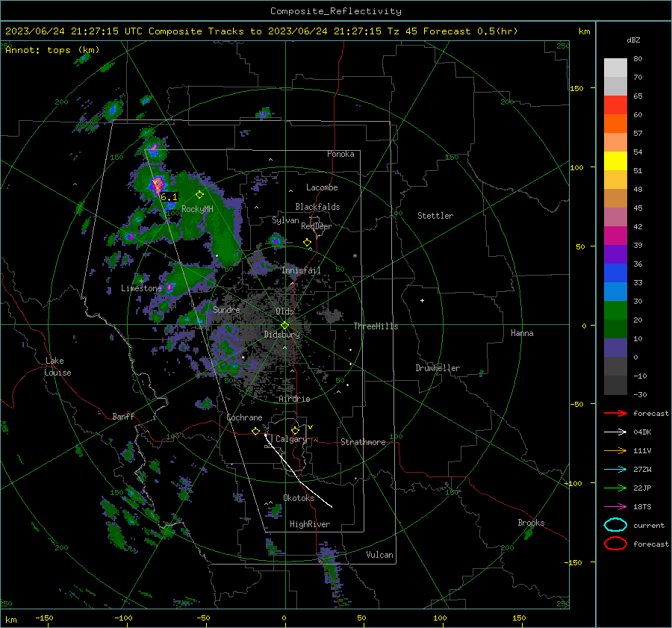The width and height of the screenshot is (672, 628).
Task: Click the Olds city label
Action: pyautogui.click(x=284, y=311)
